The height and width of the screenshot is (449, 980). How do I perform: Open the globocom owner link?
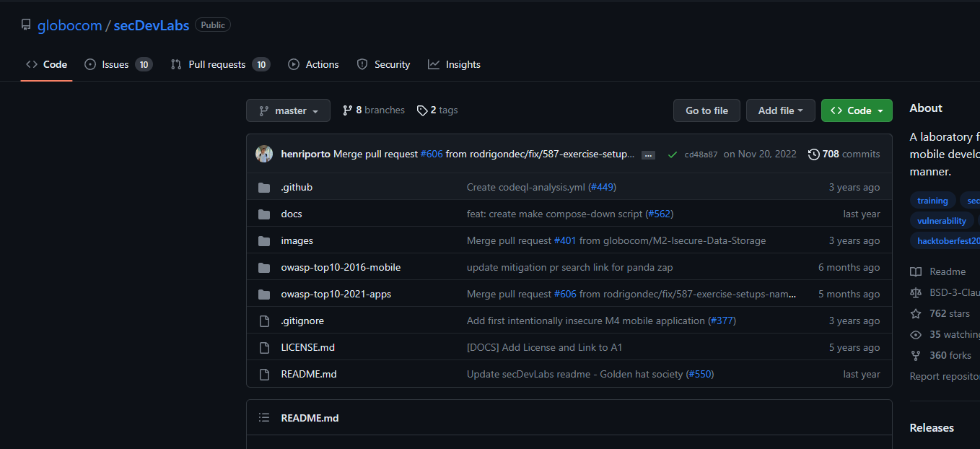70,25
